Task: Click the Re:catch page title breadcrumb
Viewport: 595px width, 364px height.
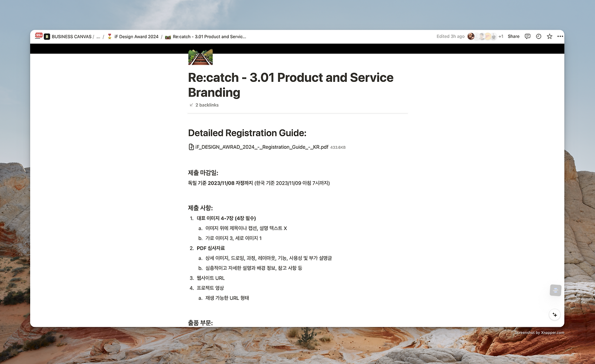Action: (209, 36)
